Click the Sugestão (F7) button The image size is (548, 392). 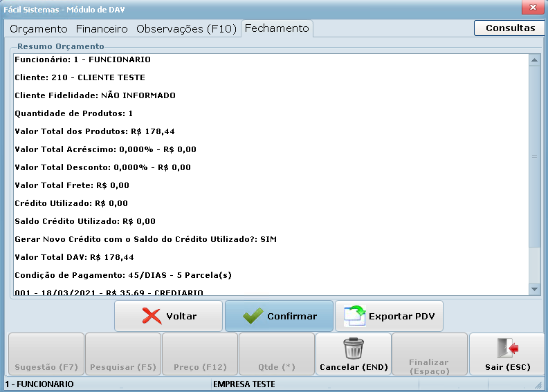(46, 355)
